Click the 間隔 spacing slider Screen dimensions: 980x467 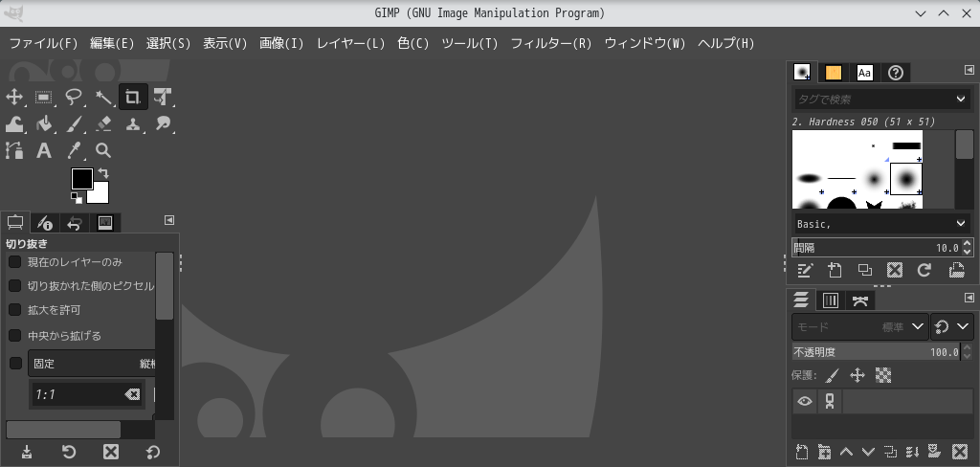(877, 248)
